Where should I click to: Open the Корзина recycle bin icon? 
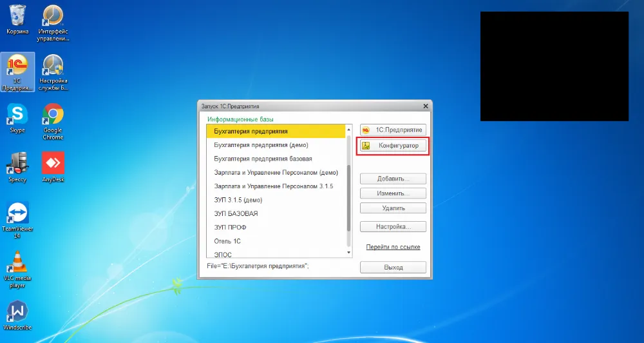click(x=17, y=20)
